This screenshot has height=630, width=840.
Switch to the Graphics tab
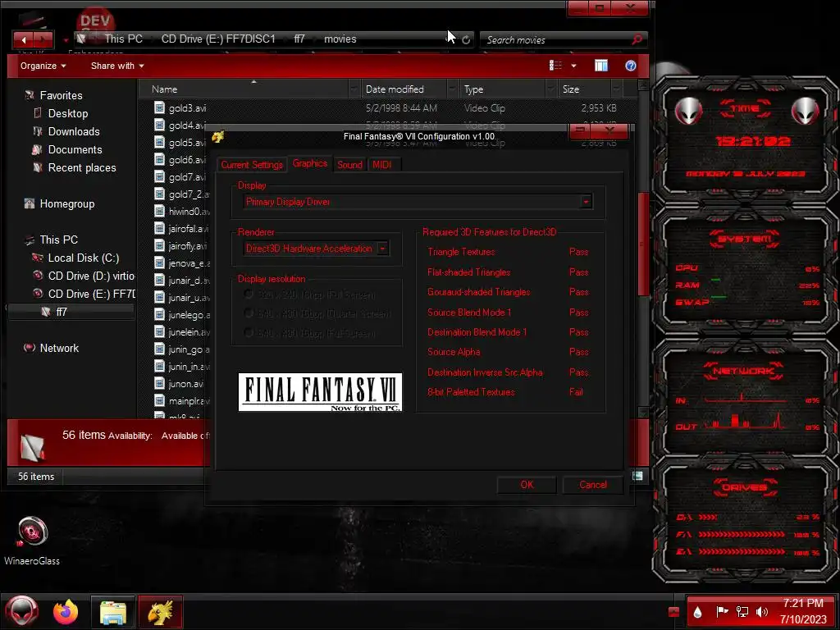309,163
